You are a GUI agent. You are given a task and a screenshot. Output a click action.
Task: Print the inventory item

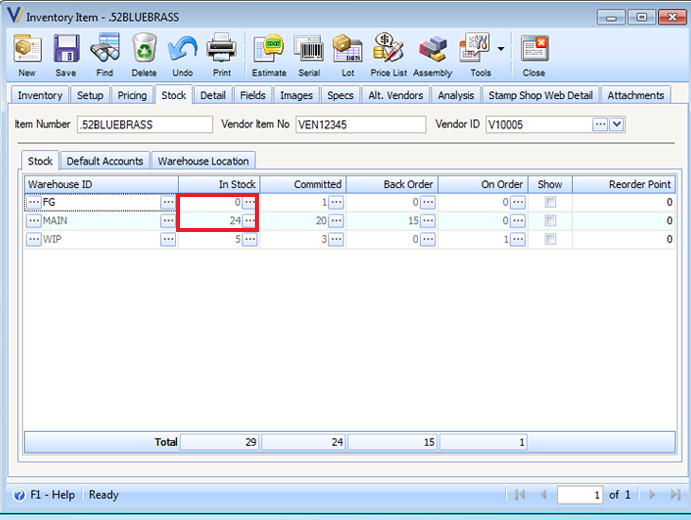(x=222, y=55)
